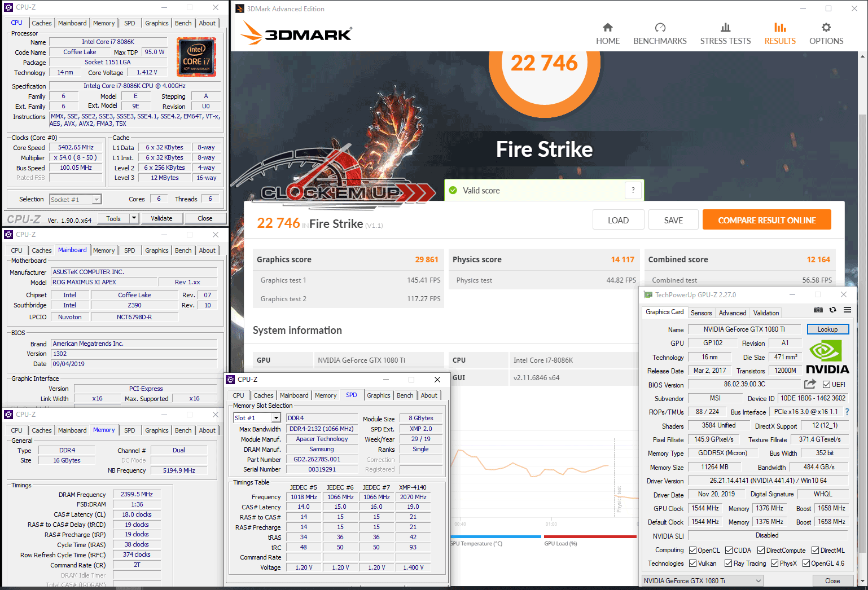Open 3DMark Options gear
Viewport: 868px width, 590px height.
tap(826, 34)
